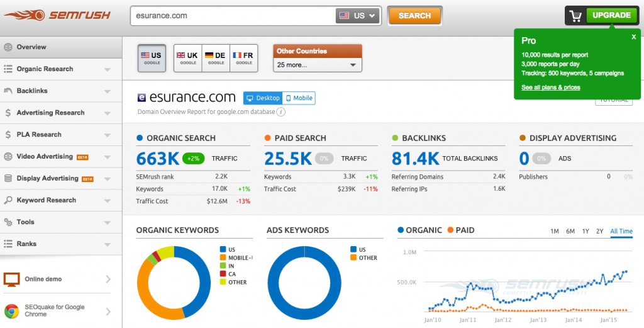Click the ORGANIC SEARCH heading
Screen dimensions: 644x328
181,138
